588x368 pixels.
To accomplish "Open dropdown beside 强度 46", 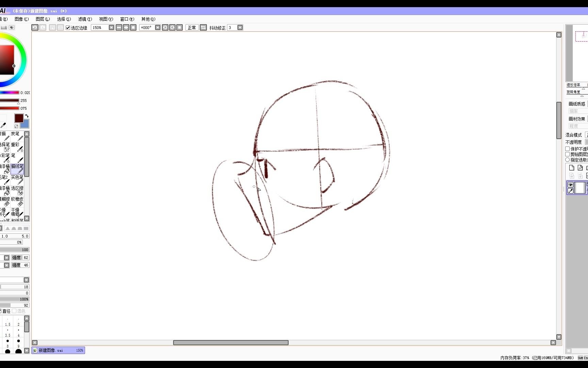I will pyautogui.click(x=6, y=265).
